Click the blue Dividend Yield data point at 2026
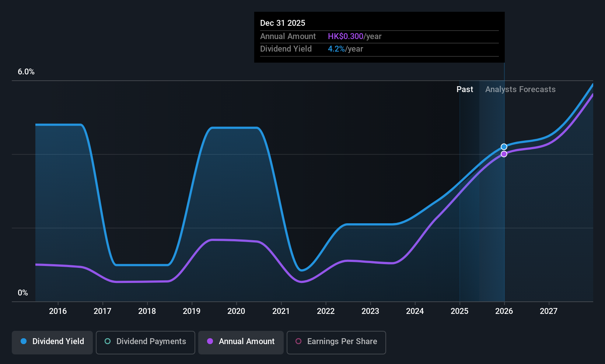Screen dimensions: 605x364 504,147
